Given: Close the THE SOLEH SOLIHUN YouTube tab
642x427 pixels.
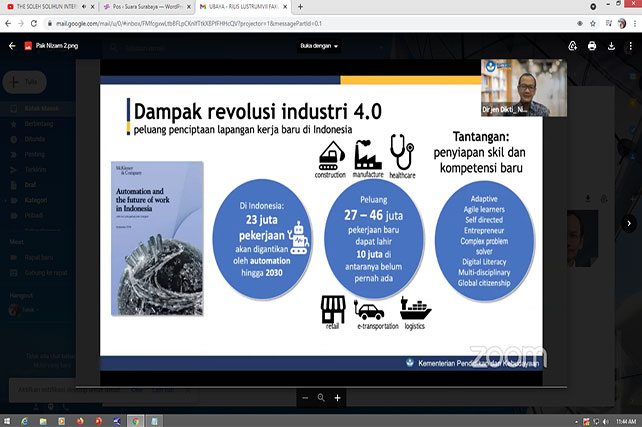Looking at the screenshot, I should click(93, 7).
